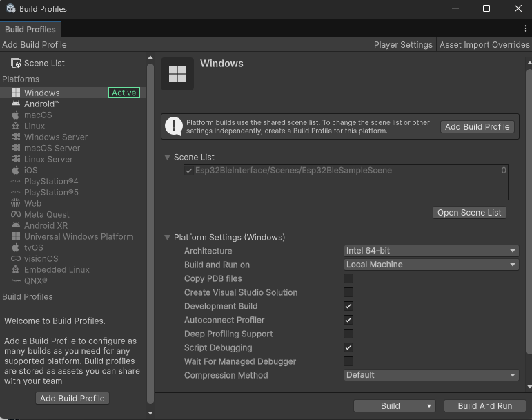Open the Player Settings tab

(403, 44)
